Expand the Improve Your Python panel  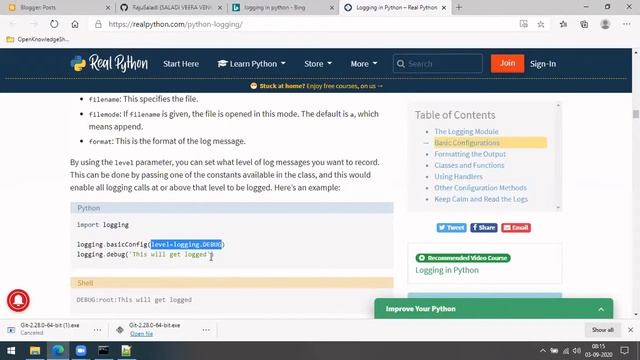[x=601, y=309]
